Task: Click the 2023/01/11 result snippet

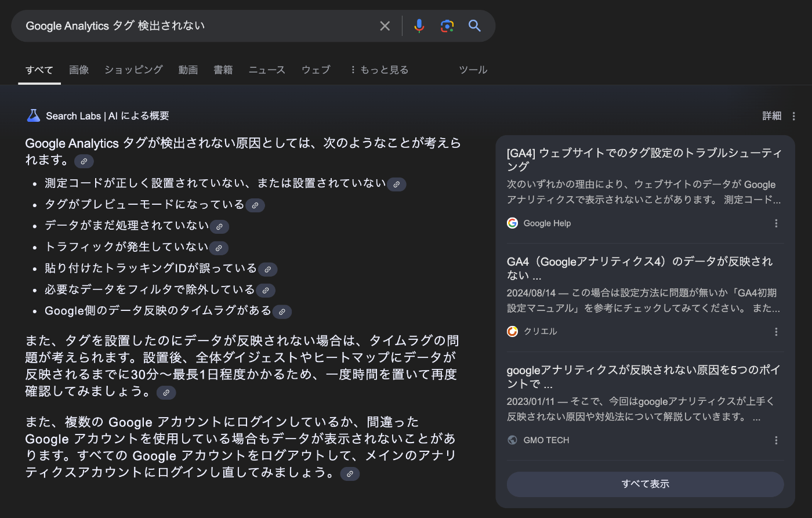Action: 641,409
